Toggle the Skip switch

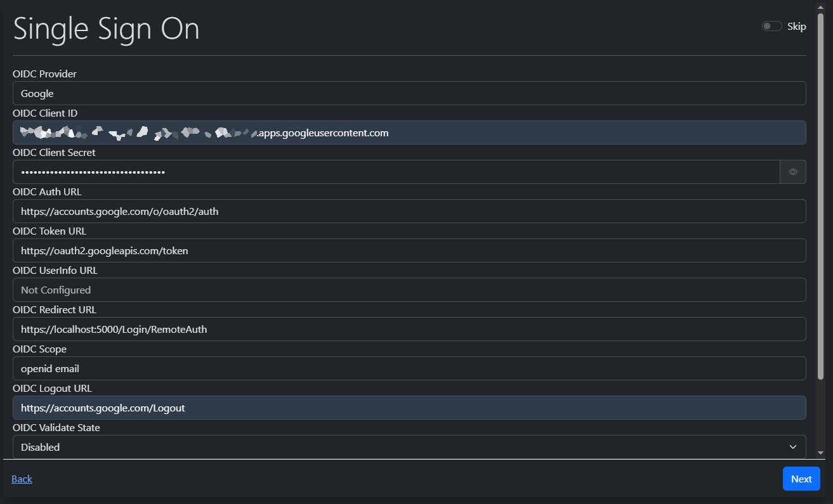(771, 26)
